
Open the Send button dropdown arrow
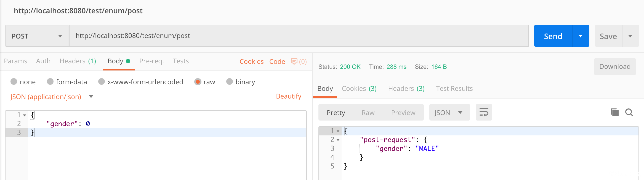[x=581, y=36]
